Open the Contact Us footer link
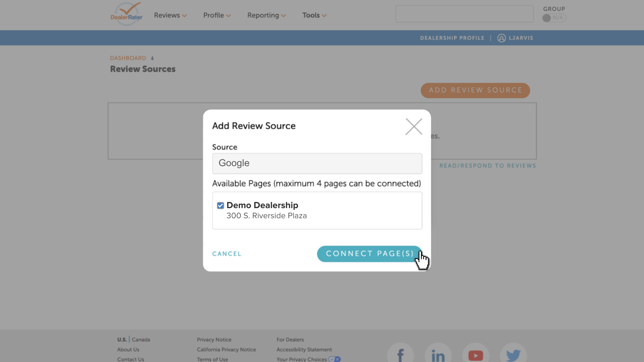This screenshot has width=644, height=362. click(x=131, y=359)
